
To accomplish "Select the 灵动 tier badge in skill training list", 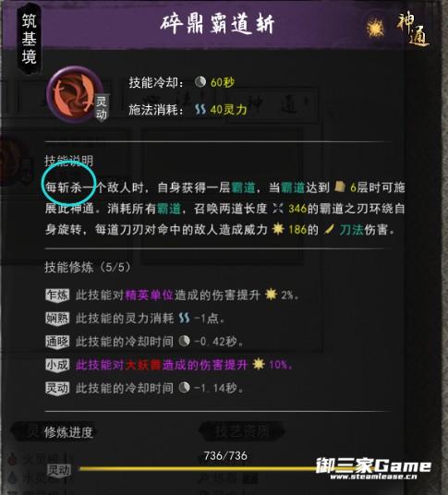I will click(57, 388).
